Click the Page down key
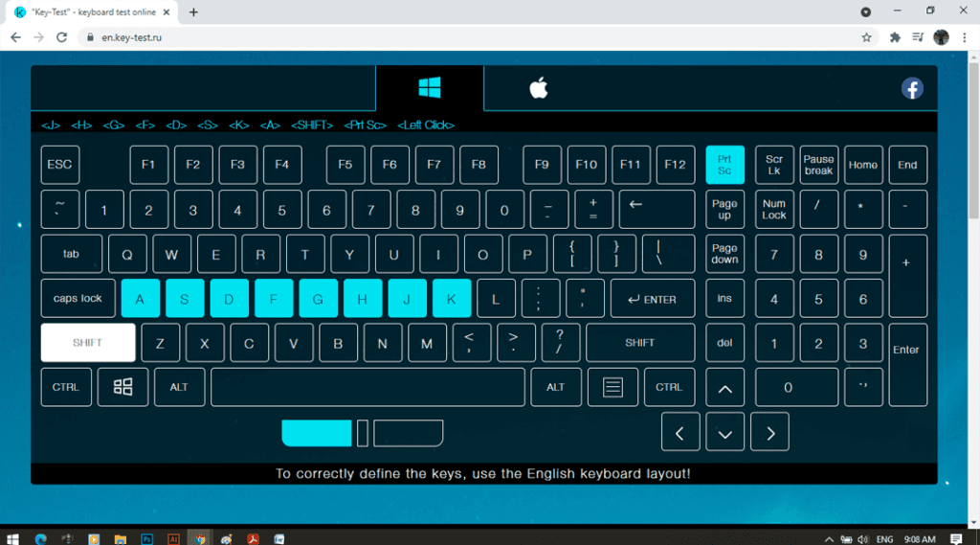Screen dimensions: 980x545 (x=725, y=254)
